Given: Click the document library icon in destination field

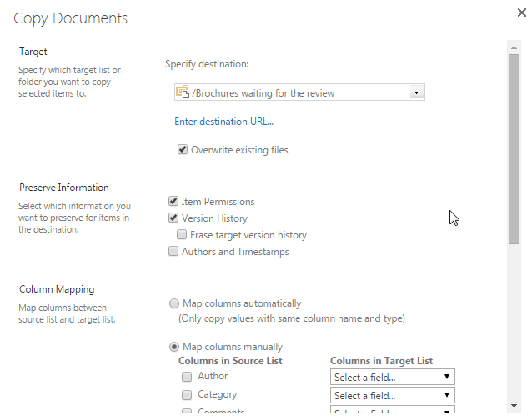Looking at the screenshot, I should coord(183,92).
